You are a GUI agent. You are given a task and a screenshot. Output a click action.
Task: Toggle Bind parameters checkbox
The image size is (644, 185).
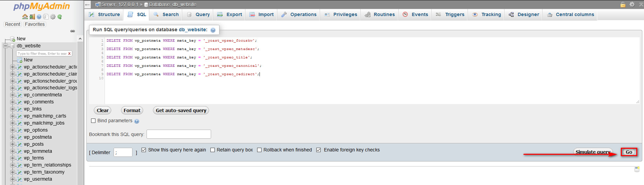(93, 121)
